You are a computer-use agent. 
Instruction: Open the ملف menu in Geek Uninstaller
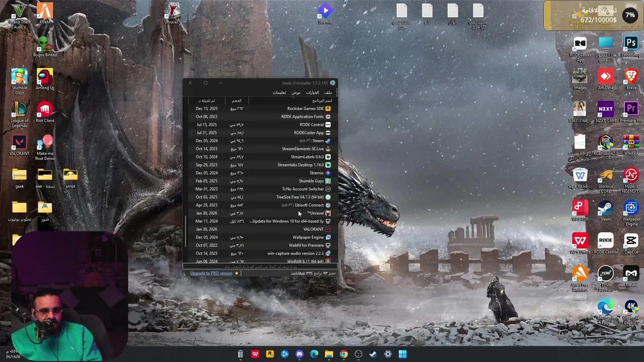tap(328, 93)
